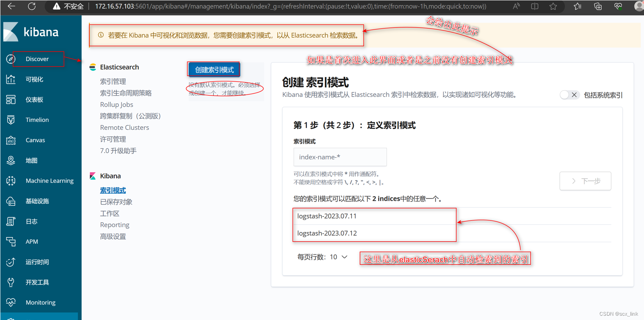
Task: Open Advanced Settings (高级设置) link
Action: [113, 237]
